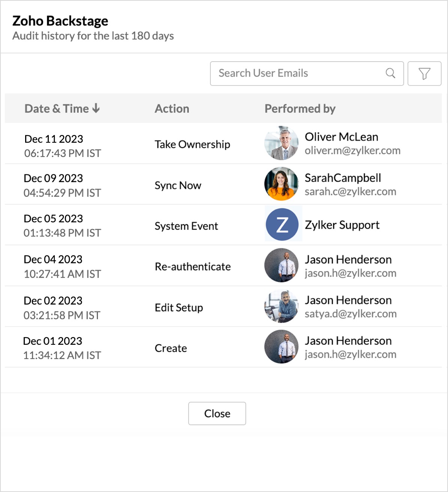Select Oliver McLean's profile photo
448x492 pixels.
tap(281, 143)
